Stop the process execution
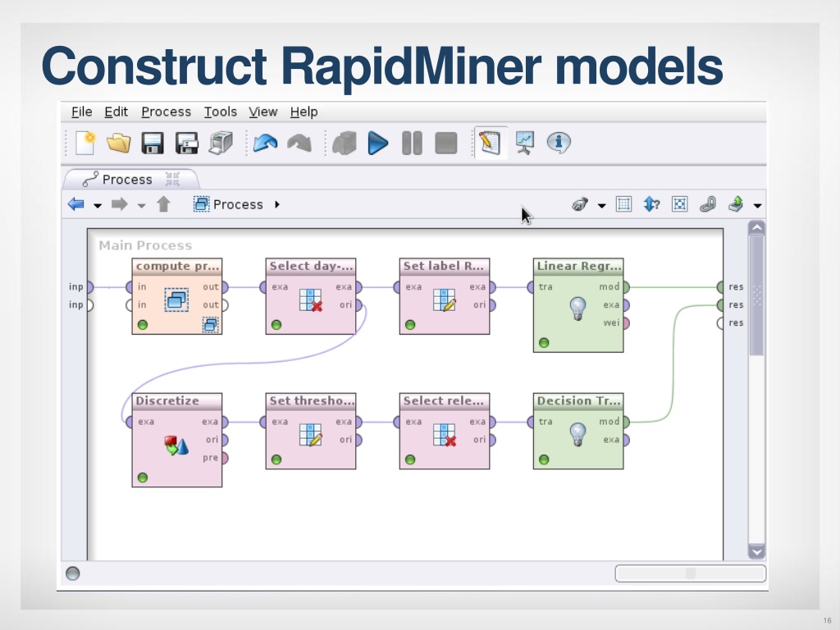 coord(446,143)
